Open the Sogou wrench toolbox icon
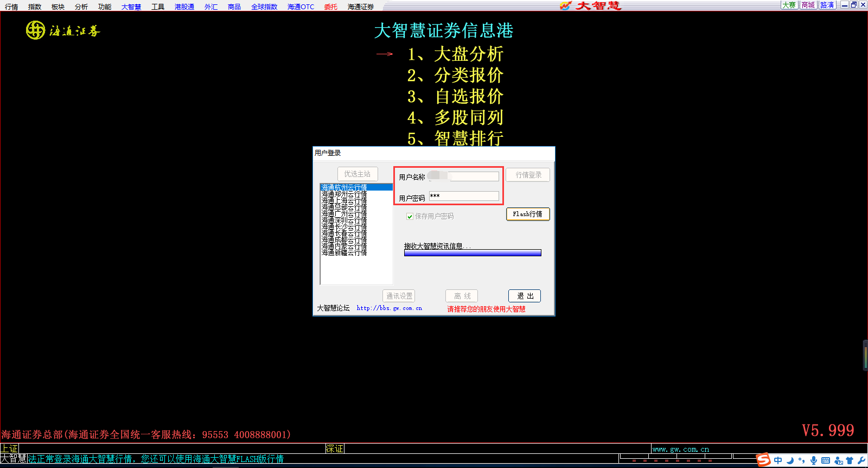Viewport: 868px width, 468px height. click(861, 460)
